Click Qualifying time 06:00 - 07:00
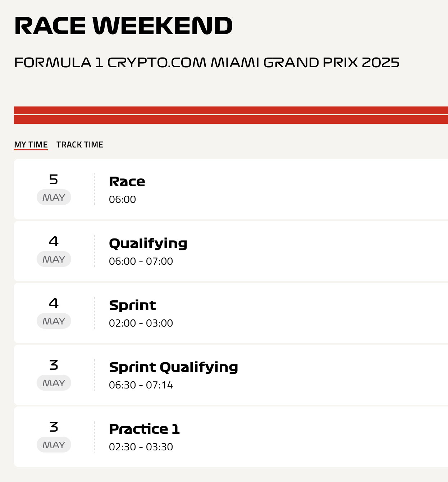Image resolution: width=448 pixels, height=482 pixels. [141, 261]
